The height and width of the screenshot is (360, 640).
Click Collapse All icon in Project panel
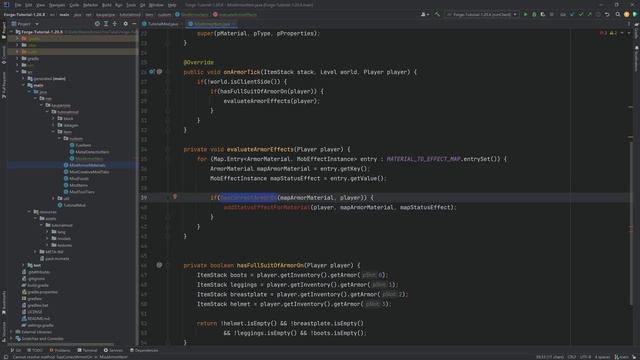pos(115,24)
